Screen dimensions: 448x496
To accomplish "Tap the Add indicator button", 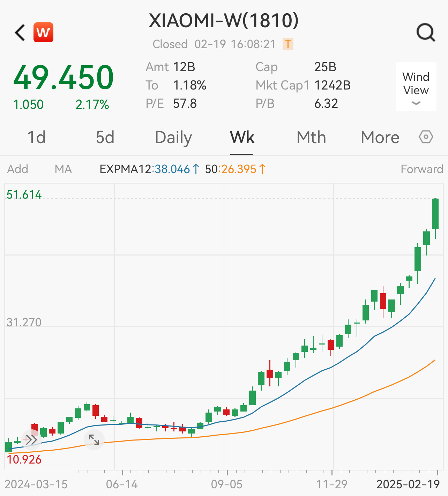I will click(x=18, y=169).
